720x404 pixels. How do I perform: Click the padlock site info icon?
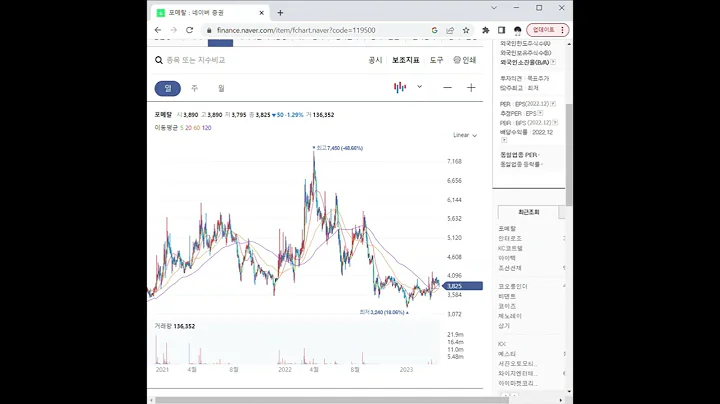click(x=209, y=30)
